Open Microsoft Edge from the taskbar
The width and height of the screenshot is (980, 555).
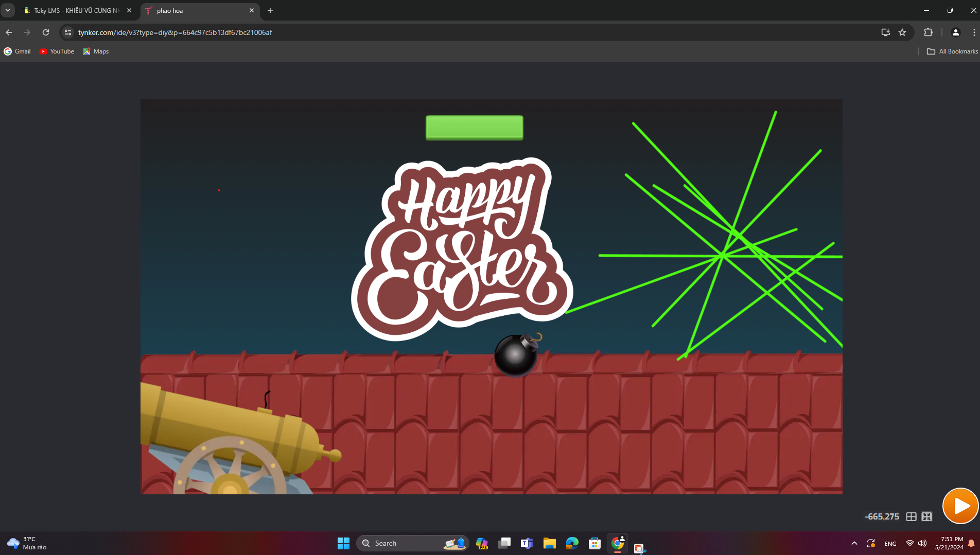[572, 543]
